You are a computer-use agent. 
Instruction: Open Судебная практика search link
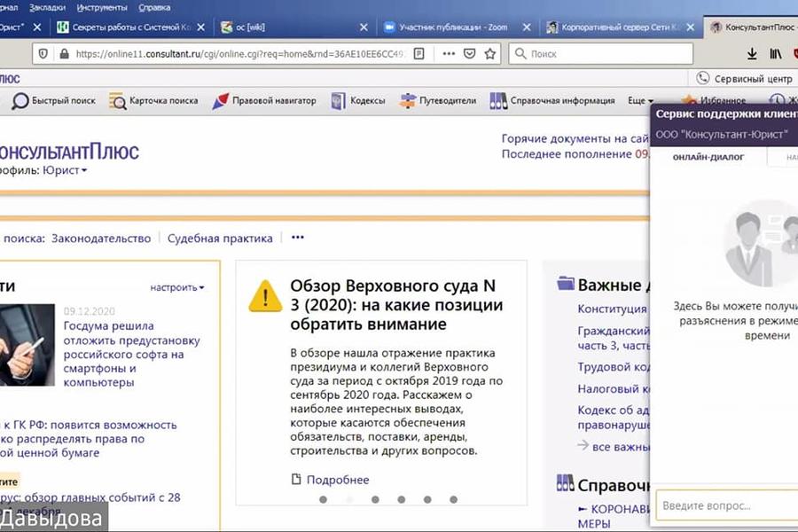click(x=220, y=239)
